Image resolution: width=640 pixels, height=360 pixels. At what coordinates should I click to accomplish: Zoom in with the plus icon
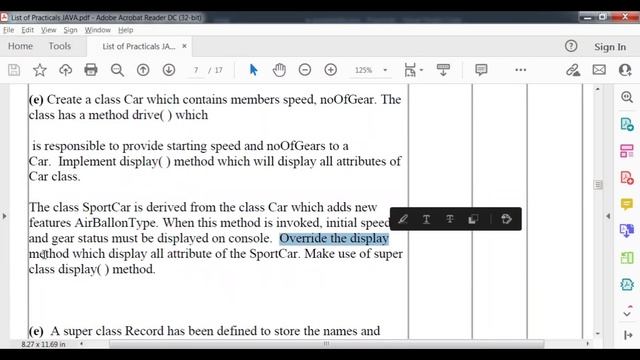coord(331,70)
